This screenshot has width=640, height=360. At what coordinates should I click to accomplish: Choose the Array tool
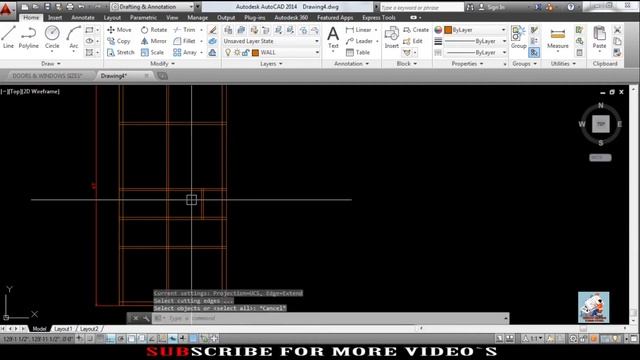tap(185, 53)
